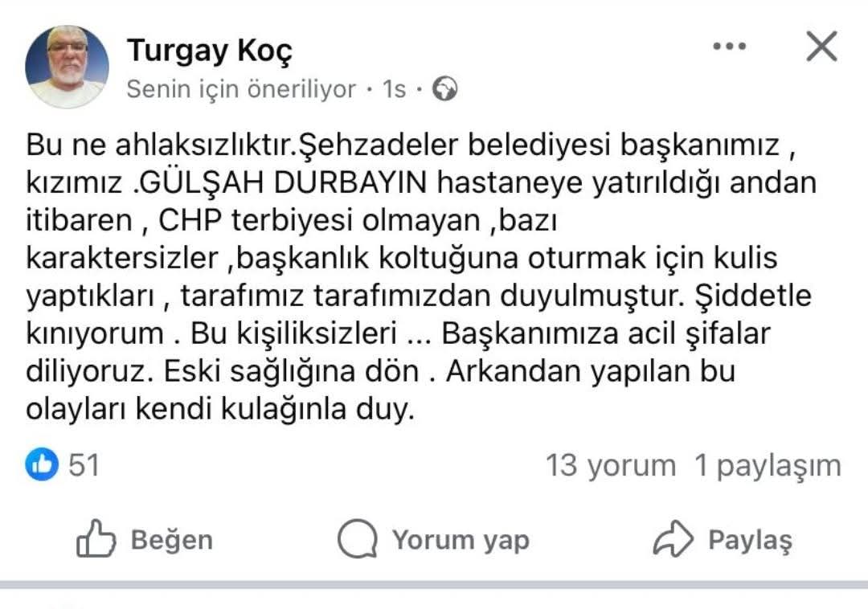Show the 1 paylaşım shares list
Image resolution: width=868 pixels, height=609 pixels.
tap(768, 465)
